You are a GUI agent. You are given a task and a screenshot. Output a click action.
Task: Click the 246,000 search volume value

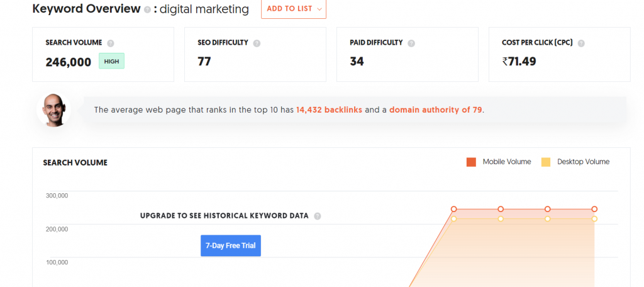tap(69, 62)
